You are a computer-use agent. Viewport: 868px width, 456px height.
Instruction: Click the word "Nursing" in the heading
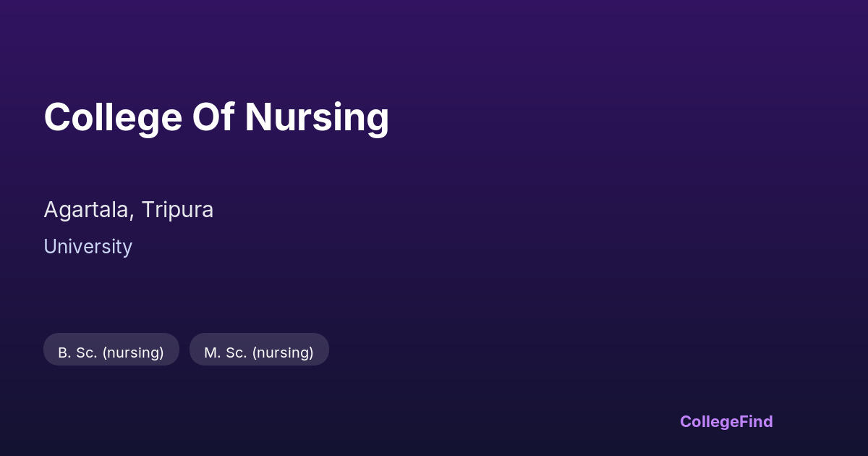coord(317,117)
